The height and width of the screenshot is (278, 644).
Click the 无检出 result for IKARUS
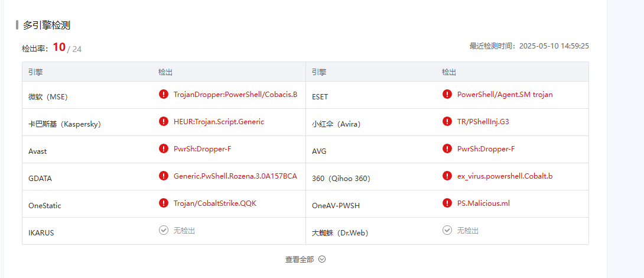pos(184,230)
